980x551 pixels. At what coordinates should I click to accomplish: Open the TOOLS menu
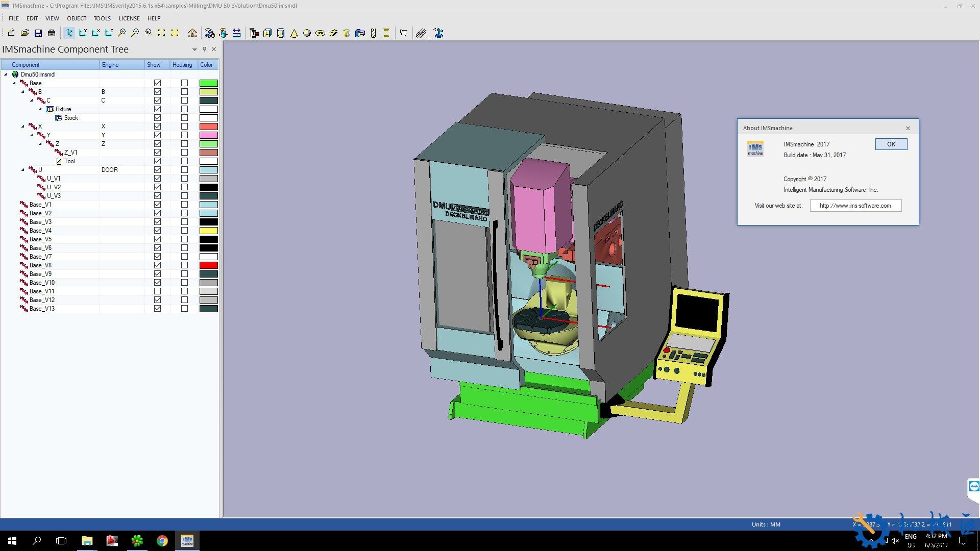point(102,18)
